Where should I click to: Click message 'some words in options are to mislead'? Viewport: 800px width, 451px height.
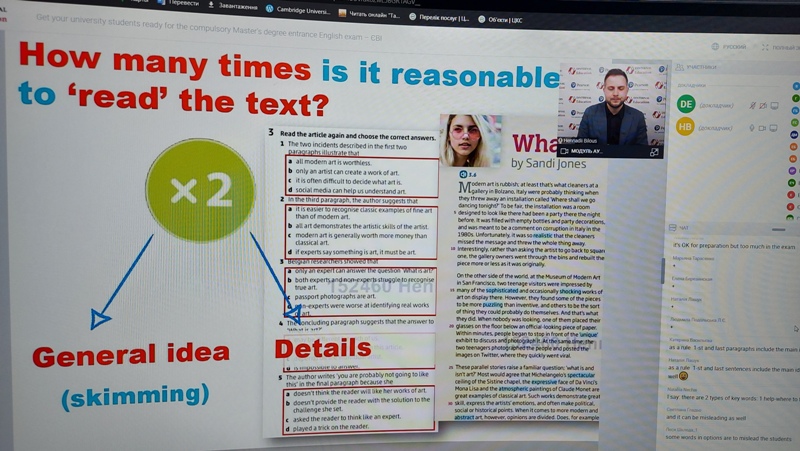[x=731, y=438]
